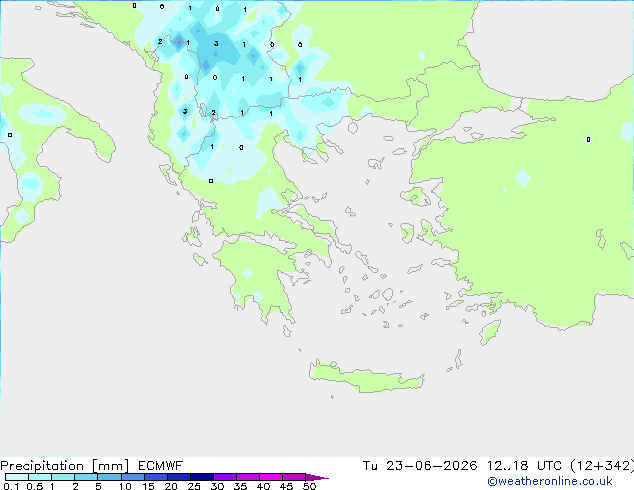Click the legend value '10'
634x490 pixels.
pyautogui.click(x=125, y=486)
